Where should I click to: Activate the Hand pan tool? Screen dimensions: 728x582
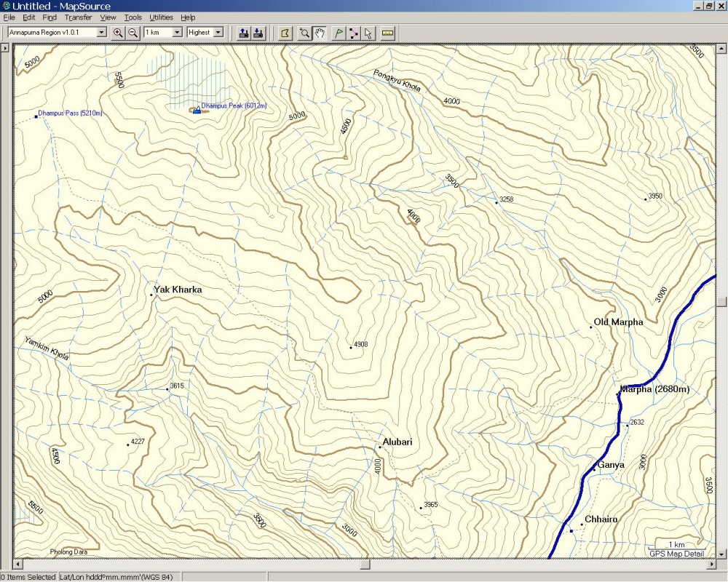pyautogui.click(x=319, y=33)
